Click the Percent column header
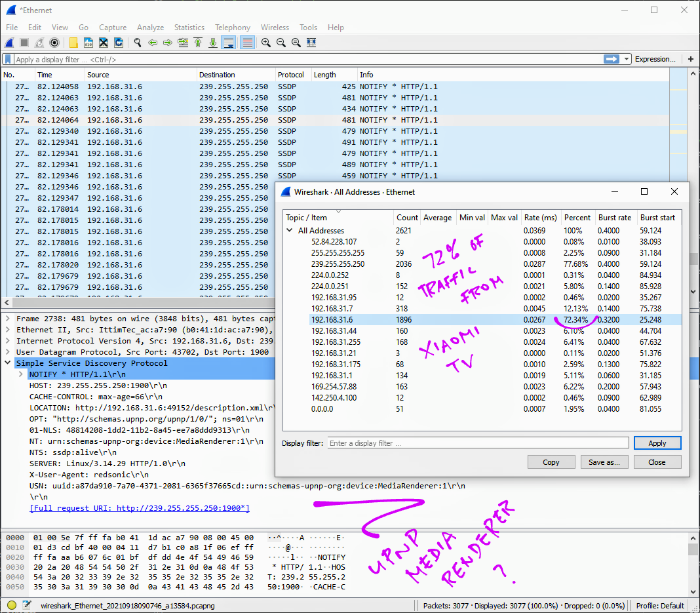 tap(577, 218)
